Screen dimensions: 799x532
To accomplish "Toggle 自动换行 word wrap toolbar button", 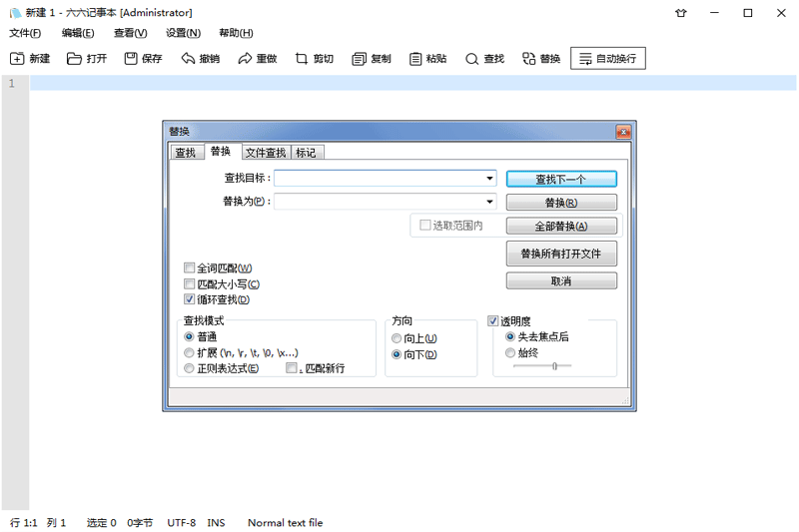I will 608,58.
